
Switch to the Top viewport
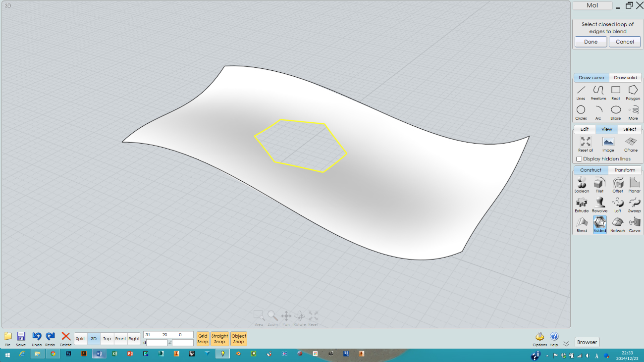click(x=107, y=339)
